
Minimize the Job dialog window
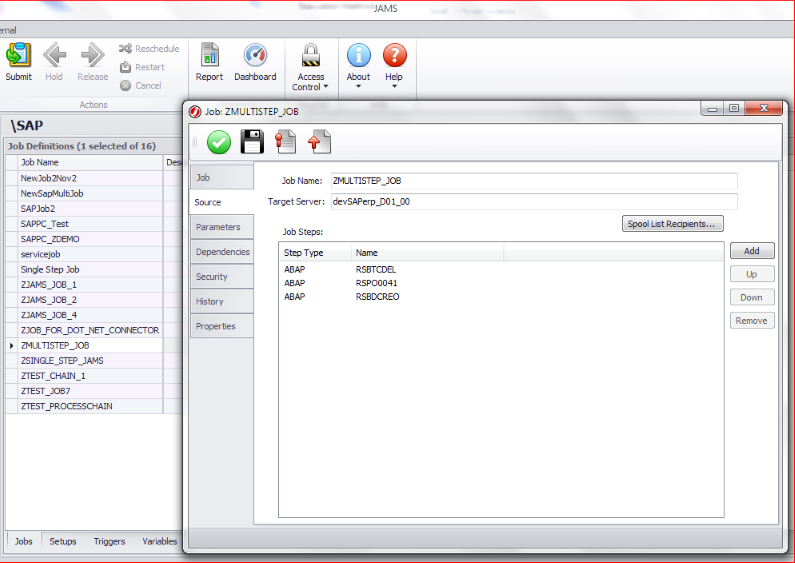point(712,108)
